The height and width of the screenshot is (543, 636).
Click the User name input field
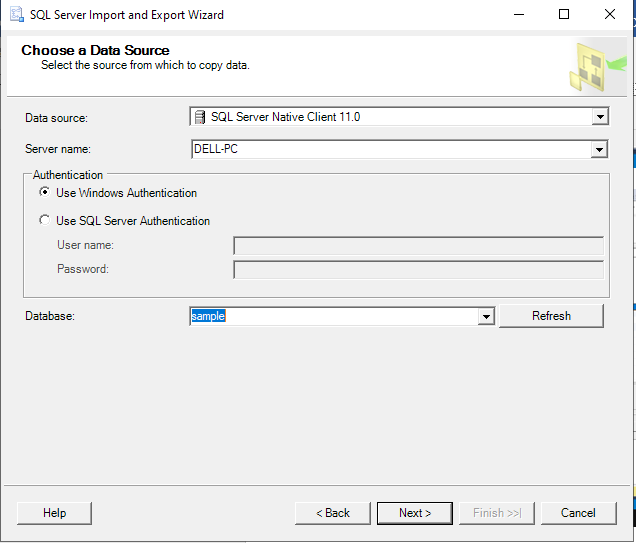coord(419,246)
